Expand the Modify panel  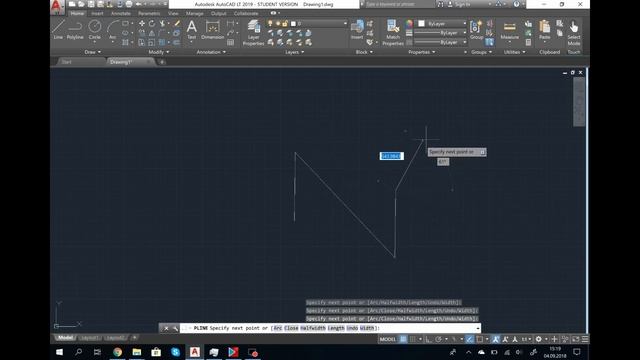pyautogui.click(x=158, y=52)
